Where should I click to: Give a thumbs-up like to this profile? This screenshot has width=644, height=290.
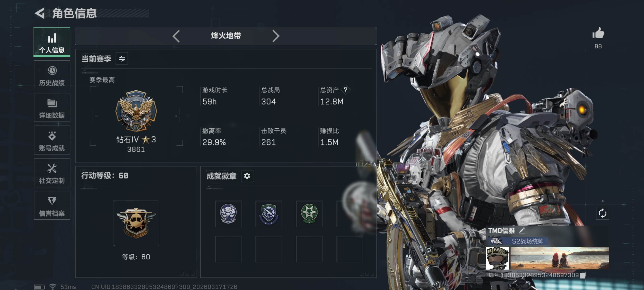598,33
